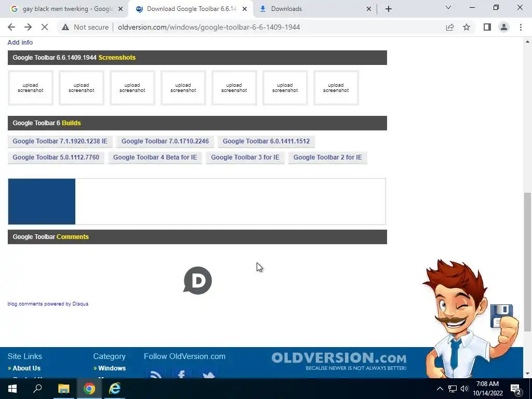Open the tab search dropdown
Image resolution: width=532 pixels, height=399 pixels.
(448, 7)
